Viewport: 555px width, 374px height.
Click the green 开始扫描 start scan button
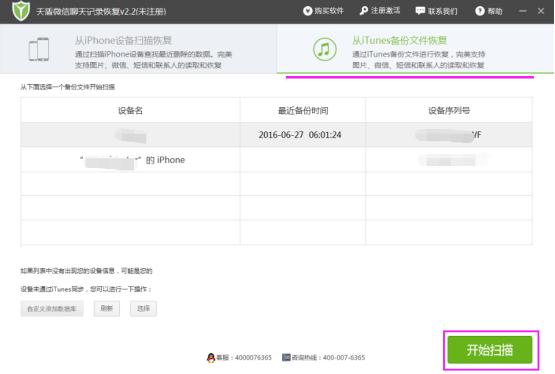pos(490,350)
